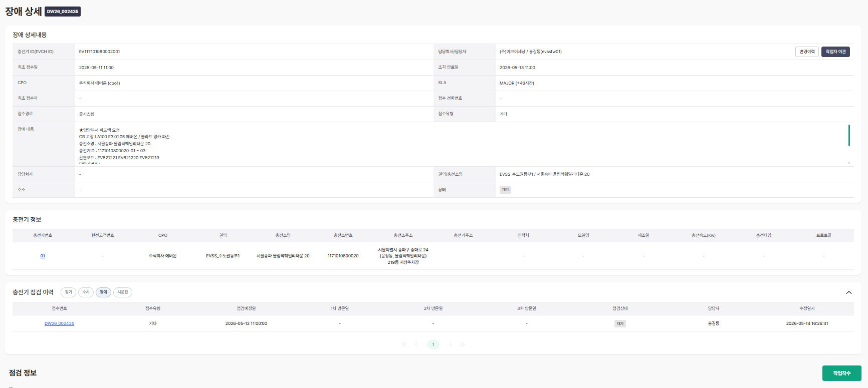The image size is (868, 388).
Task: Click the 장애 상세내용 section heading
Action: 30,35
